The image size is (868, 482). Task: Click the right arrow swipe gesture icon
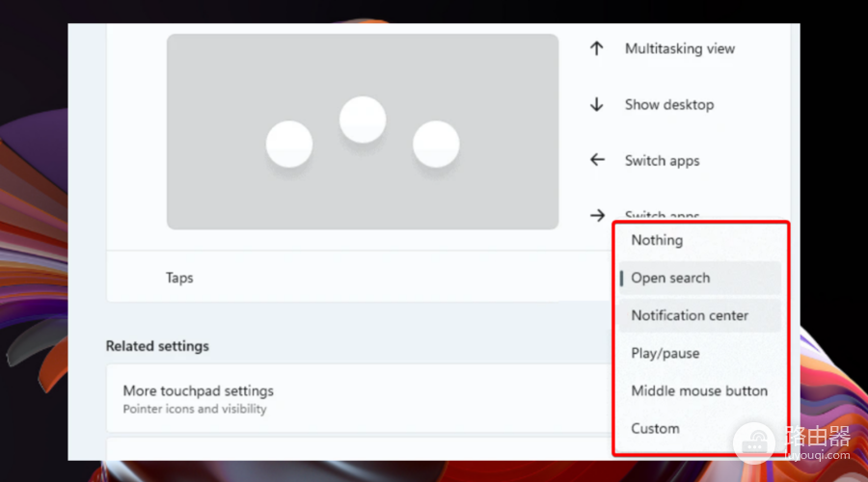[x=597, y=215]
